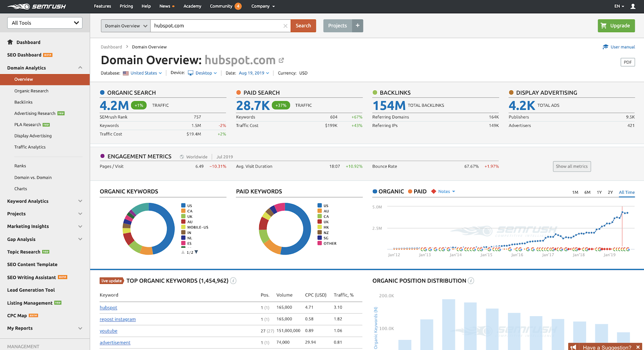Toggle NL legend in Organic Keywords chart
The width and height of the screenshot is (644, 350).
pyautogui.click(x=187, y=238)
